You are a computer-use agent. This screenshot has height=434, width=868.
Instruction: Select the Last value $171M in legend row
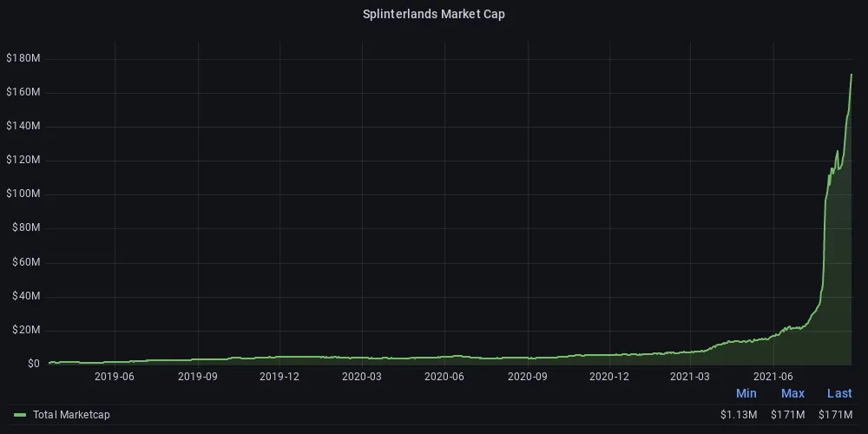pos(835,415)
